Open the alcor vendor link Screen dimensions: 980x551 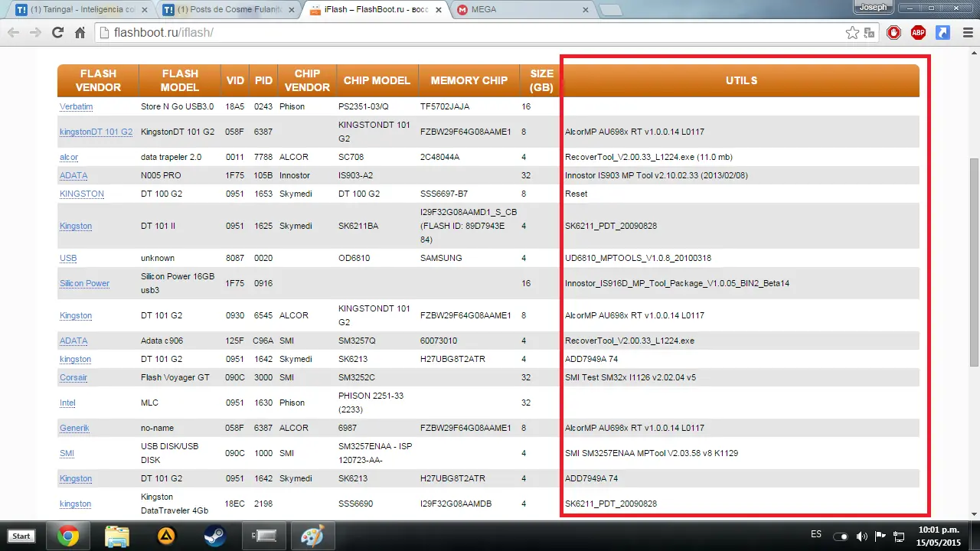click(69, 157)
